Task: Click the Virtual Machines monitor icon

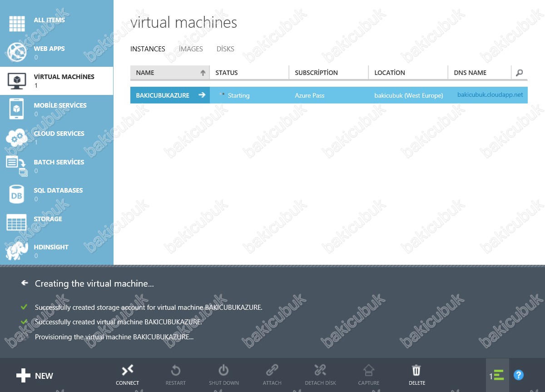Action: pos(17,81)
